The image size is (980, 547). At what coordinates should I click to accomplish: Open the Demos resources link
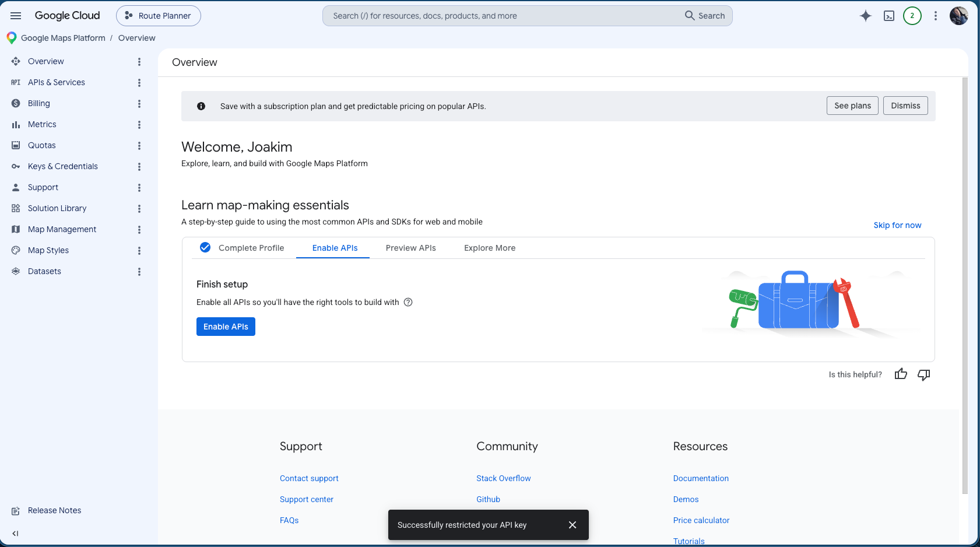click(686, 499)
